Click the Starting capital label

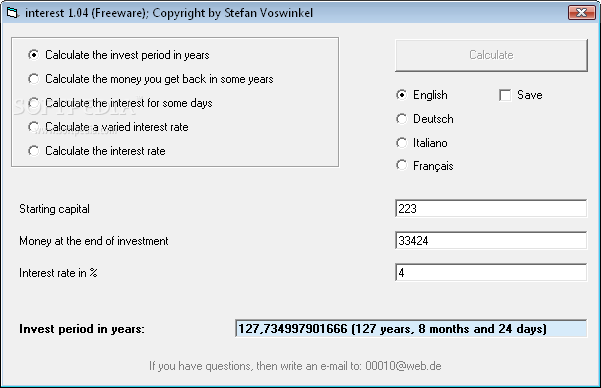(54, 209)
